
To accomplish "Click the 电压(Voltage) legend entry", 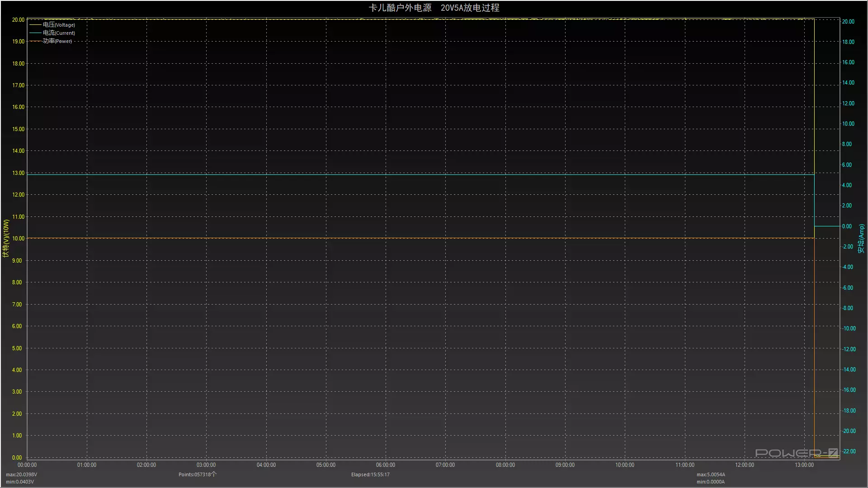I will coord(52,25).
